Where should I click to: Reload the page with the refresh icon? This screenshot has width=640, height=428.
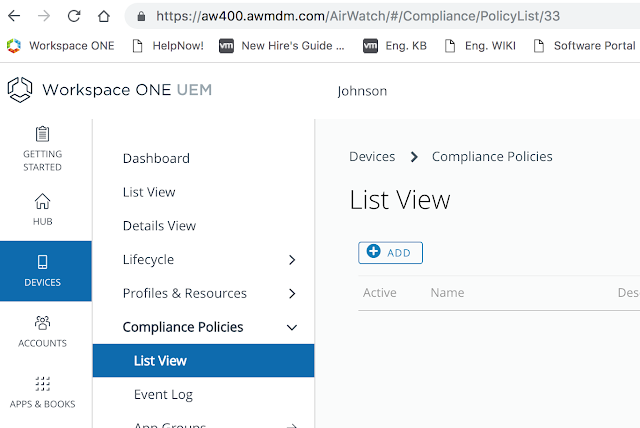tap(74, 16)
